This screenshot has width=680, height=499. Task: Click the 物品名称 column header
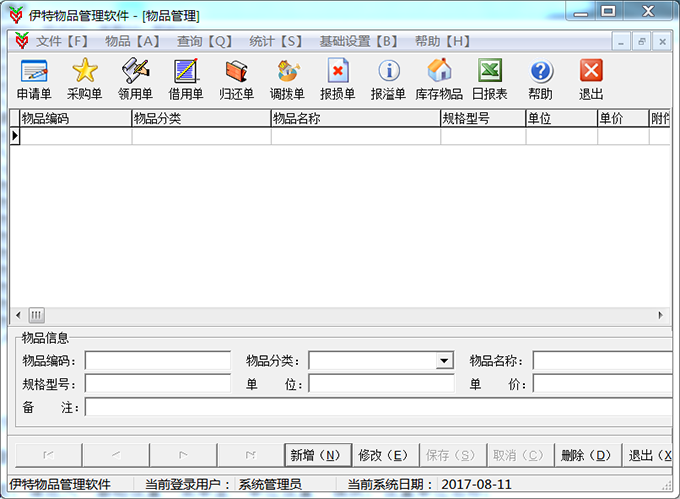(356, 118)
